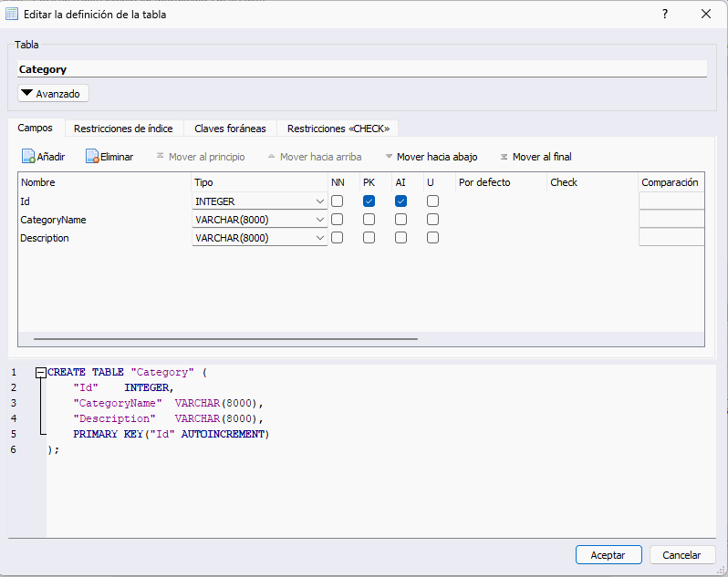This screenshot has height=577, width=728.
Task: Click Mover hacia arriba toolbar item
Action: [315, 157]
